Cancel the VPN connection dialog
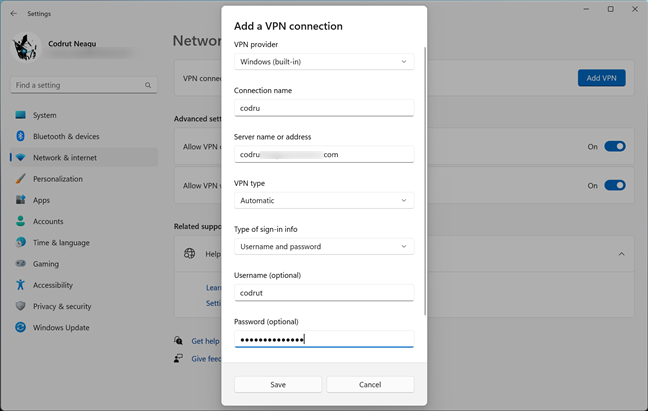The image size is (648, 411). pos(370,385)
